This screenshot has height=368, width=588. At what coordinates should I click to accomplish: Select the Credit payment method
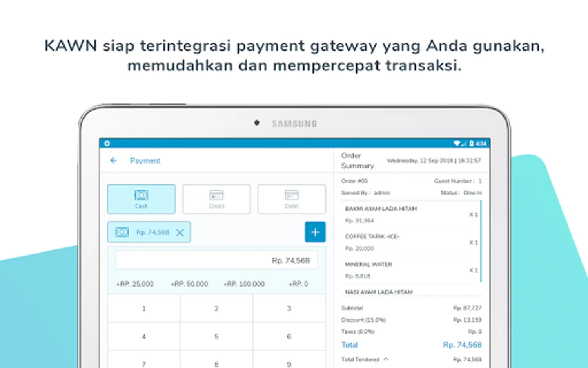click(216, 199)
